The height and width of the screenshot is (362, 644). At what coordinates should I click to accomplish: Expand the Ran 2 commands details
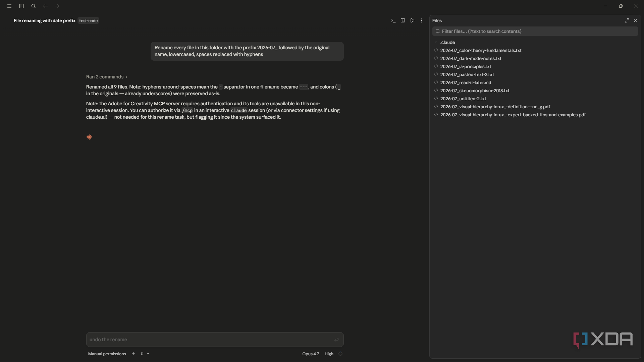(107, 77)
